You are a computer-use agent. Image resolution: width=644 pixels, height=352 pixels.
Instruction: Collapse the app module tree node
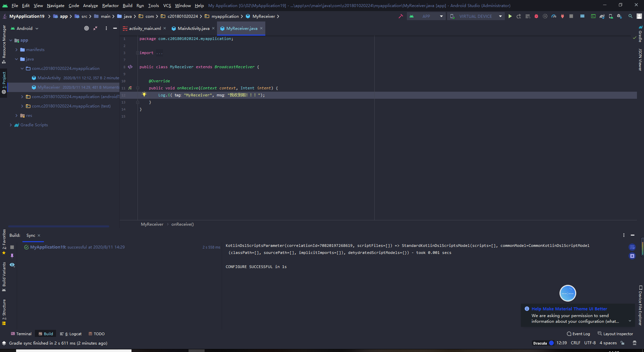click(x=11, y=40)
